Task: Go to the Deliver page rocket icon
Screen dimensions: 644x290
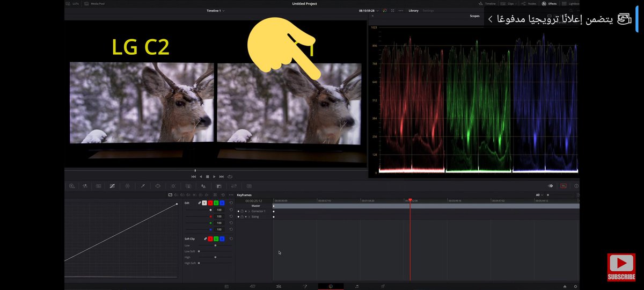Action: pyautogui.click(x=383, y=286)
